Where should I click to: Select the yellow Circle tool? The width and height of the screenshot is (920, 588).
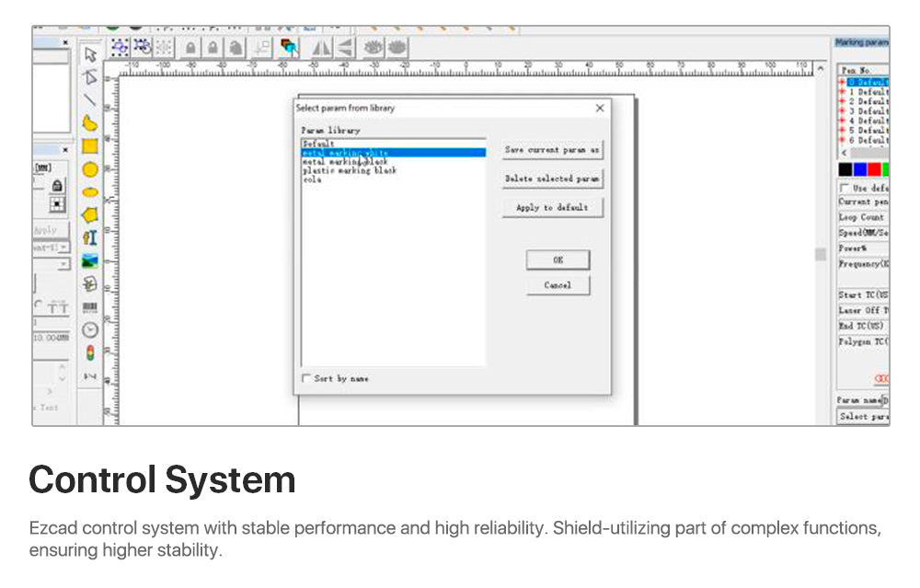(90, 169)
